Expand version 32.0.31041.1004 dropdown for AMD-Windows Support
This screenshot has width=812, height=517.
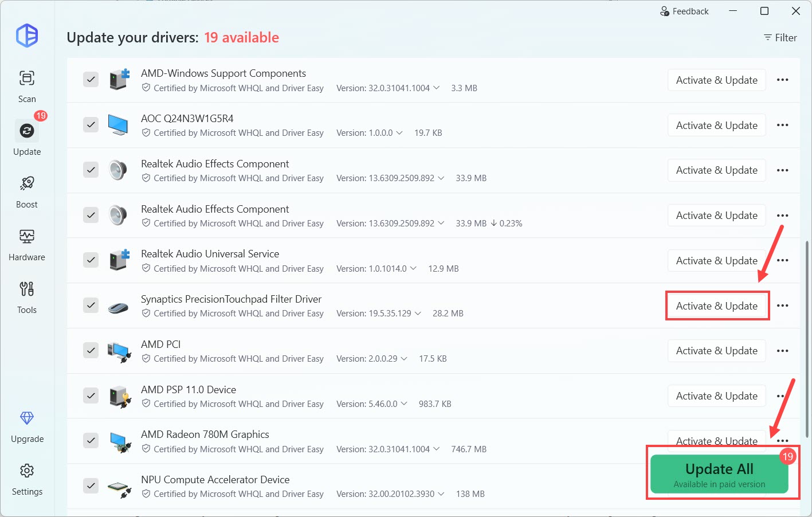coord(437,88)
